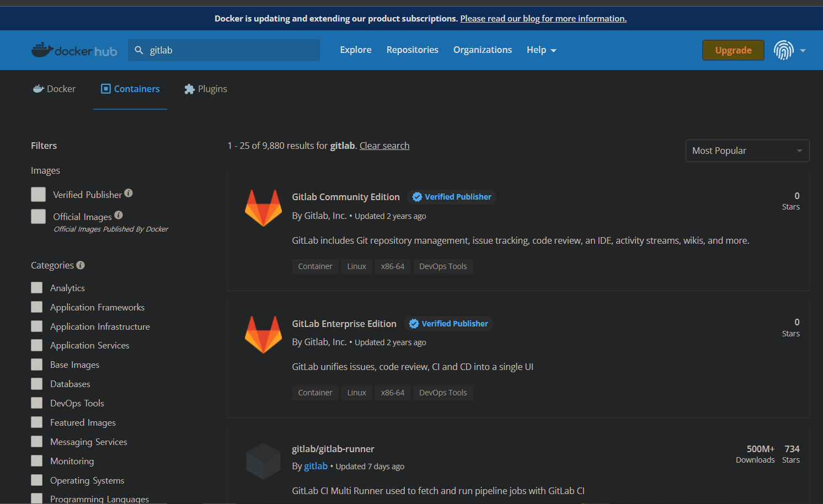Viewport: 823px width, 504px height.
Task: Click Enterprise Edition's Container tag
Action: click(x=315, y=393)
